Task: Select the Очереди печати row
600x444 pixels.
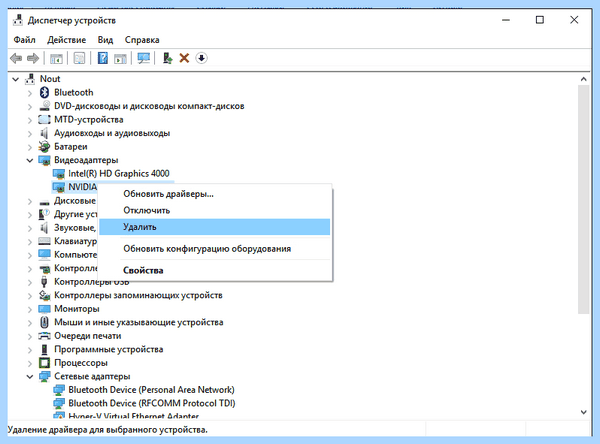Action: [88, 336]
